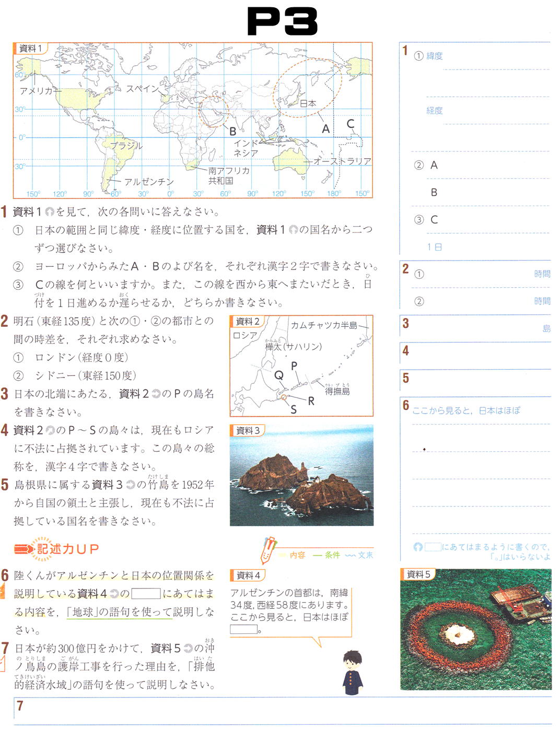Click the インドネシア label on the world map
560x730 pixels.
[x=246, y=148]
